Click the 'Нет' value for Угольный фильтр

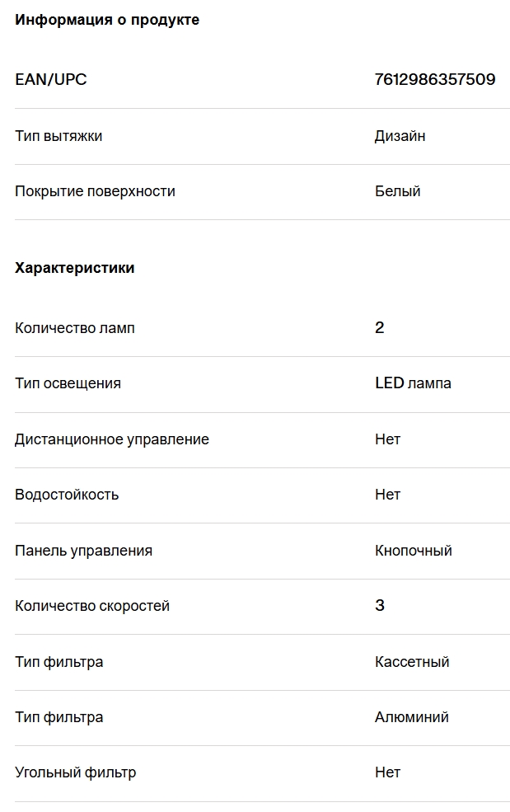click(x=388, y=772)
